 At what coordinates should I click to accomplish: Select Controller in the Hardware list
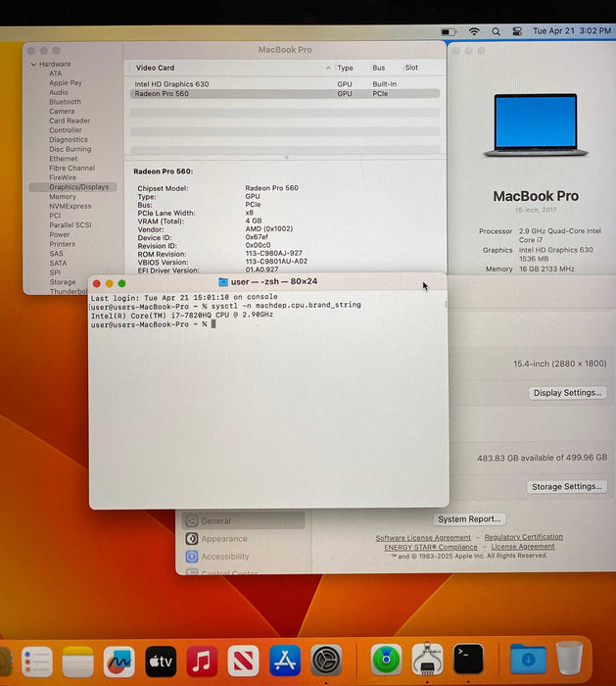[x=66, y=130]
